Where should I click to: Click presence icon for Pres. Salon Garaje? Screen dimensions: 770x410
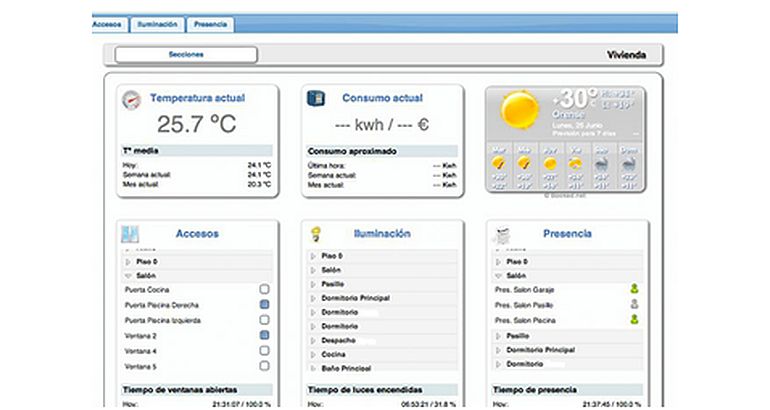click(633, 290)
